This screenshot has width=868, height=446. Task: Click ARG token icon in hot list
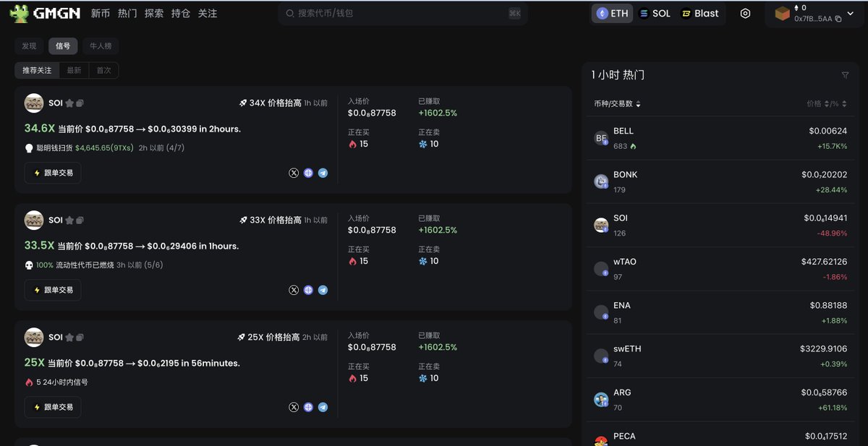pyautogui.click(x=601, y=399)
